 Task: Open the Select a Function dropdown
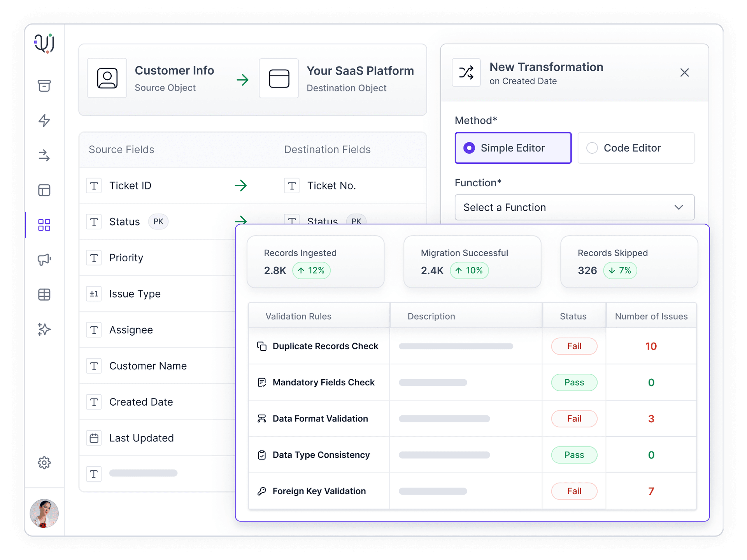pyautogui.click(x=575, y=208)
